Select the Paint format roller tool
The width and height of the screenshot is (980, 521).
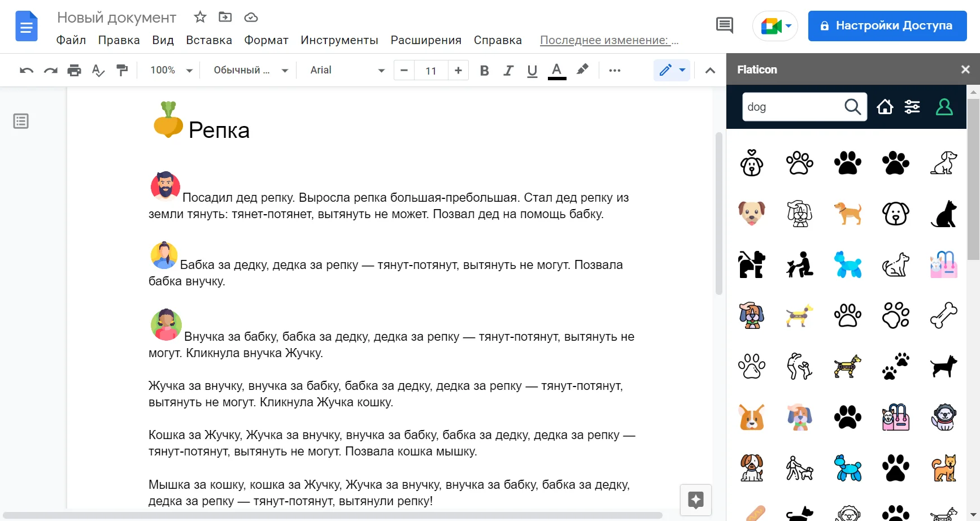click(122, 71)
